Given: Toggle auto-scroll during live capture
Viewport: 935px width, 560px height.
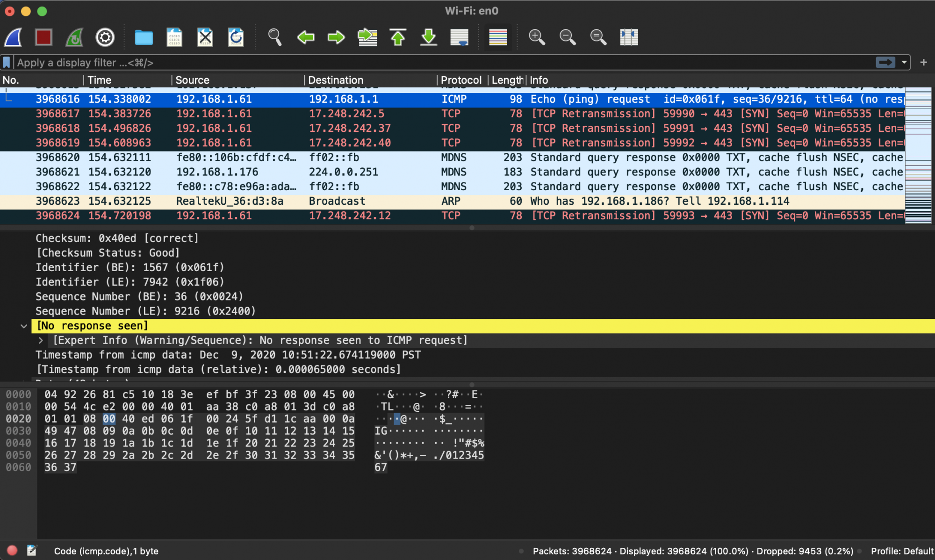Looking at the screenshot, I should [459, 37].
